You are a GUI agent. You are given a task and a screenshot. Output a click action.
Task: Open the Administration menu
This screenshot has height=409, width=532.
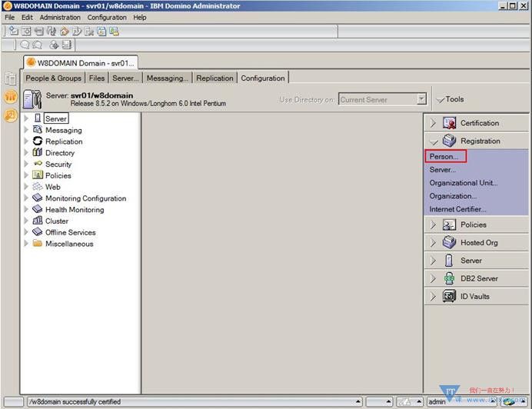[x=60, y=18]
